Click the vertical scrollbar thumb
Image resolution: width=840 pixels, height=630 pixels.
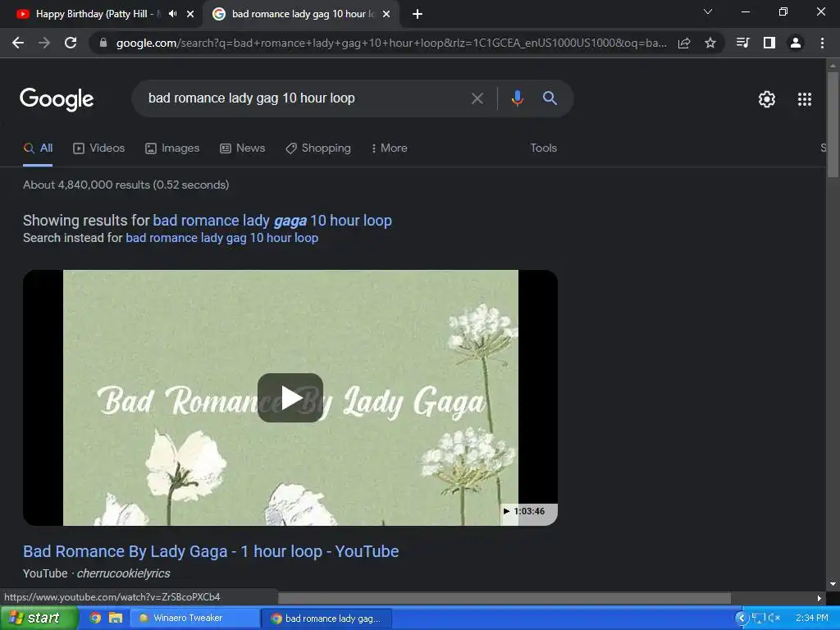(833, 125)
